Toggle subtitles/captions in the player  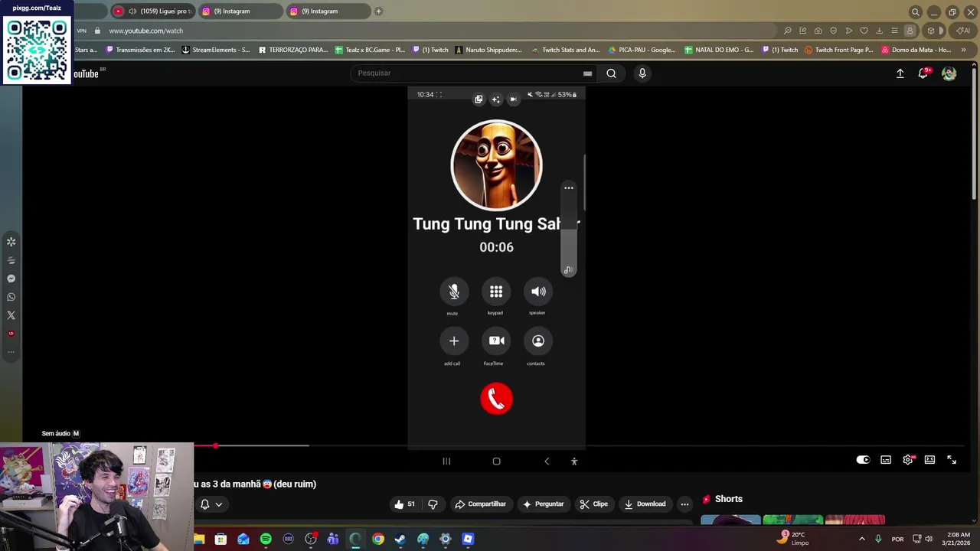pyautogui.click(x=886, y=460)
